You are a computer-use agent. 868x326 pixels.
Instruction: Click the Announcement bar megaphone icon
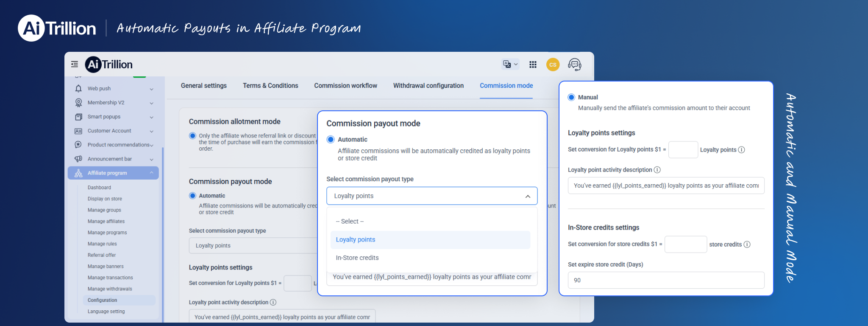click(x=78, y=159)
